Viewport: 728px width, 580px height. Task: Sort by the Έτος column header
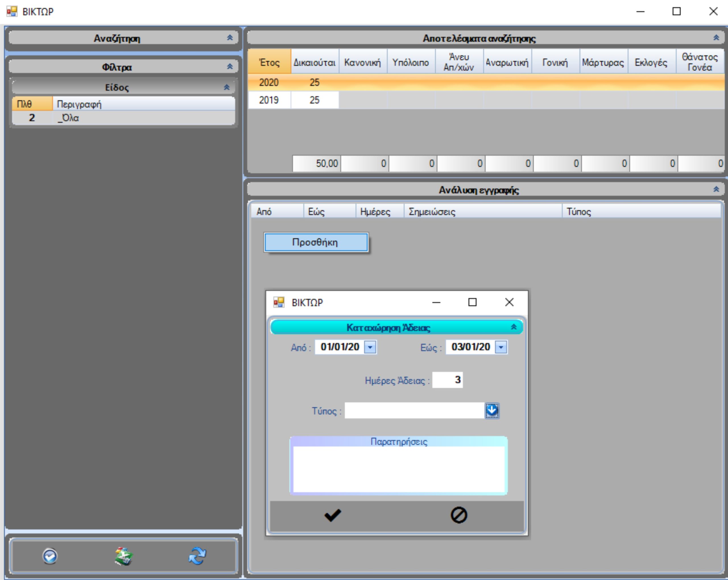click(269, 62)
